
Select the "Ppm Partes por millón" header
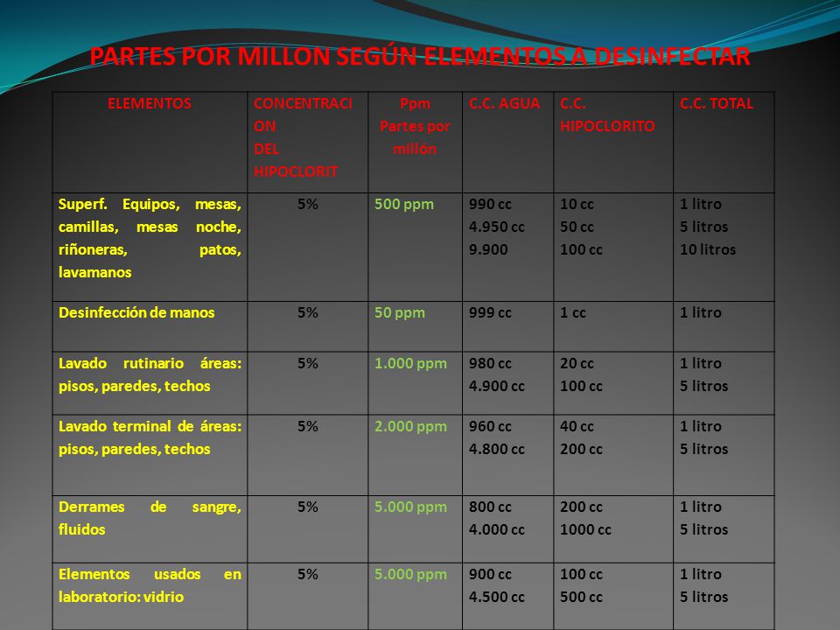pos(415,126)
